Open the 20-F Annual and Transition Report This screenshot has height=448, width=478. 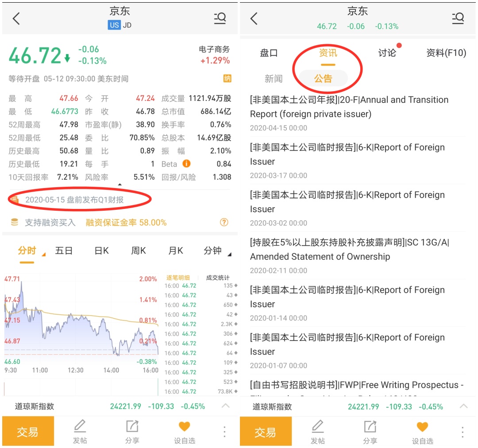tap(350, 107)
